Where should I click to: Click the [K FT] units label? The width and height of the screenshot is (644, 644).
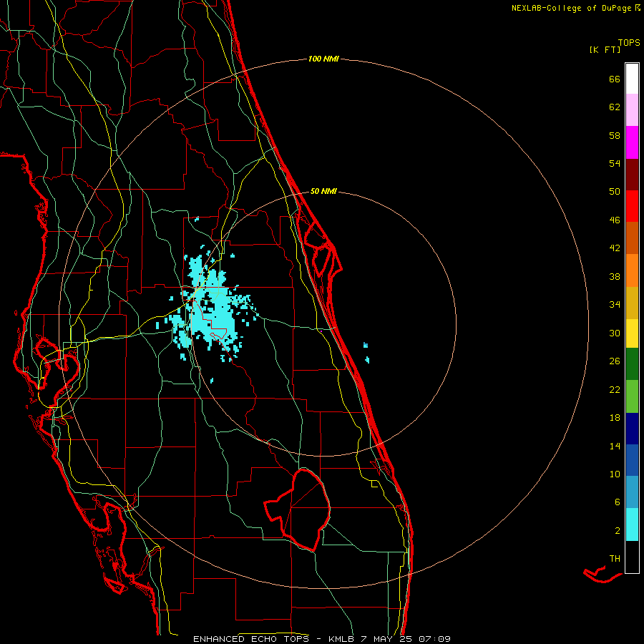click(x=605, y=50)
